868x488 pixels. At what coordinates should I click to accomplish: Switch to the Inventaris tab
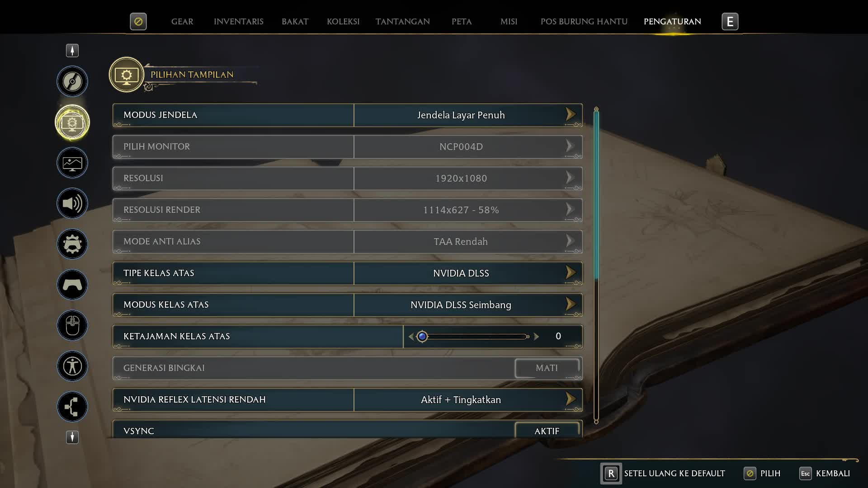[x=239, y=22]
